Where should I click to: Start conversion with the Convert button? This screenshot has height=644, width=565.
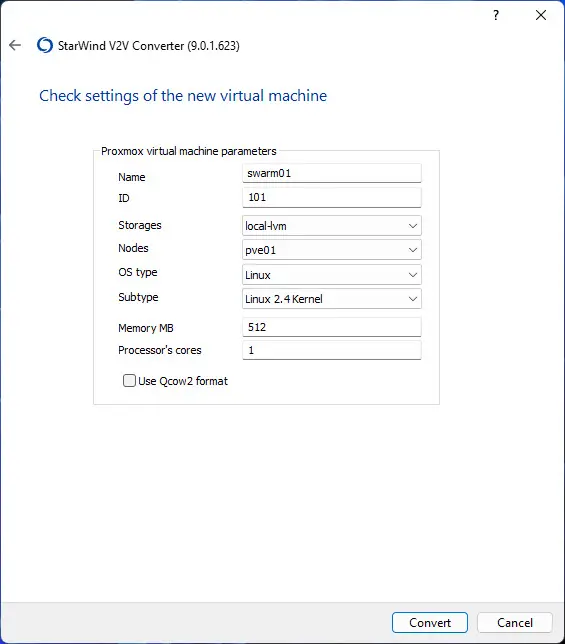click(430, 623)
